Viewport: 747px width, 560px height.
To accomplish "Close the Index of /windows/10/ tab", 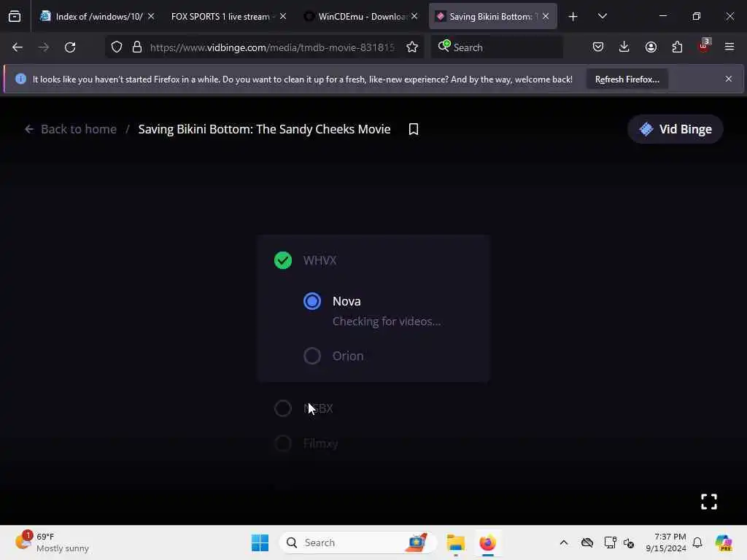I will (x=151, y=17).
